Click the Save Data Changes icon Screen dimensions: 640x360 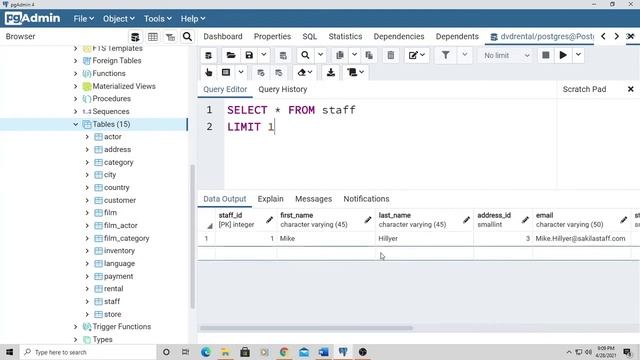pyautogui.click(x=283, y=55)
